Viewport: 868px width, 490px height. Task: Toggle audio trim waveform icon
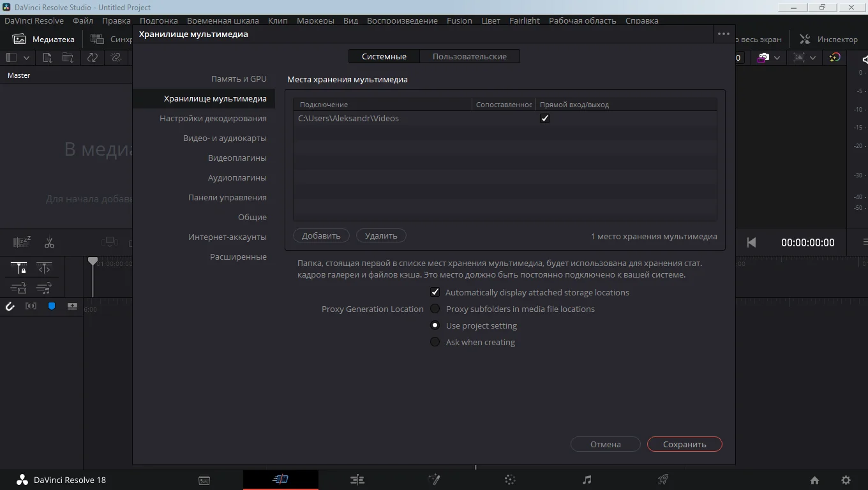pos(31,306)
